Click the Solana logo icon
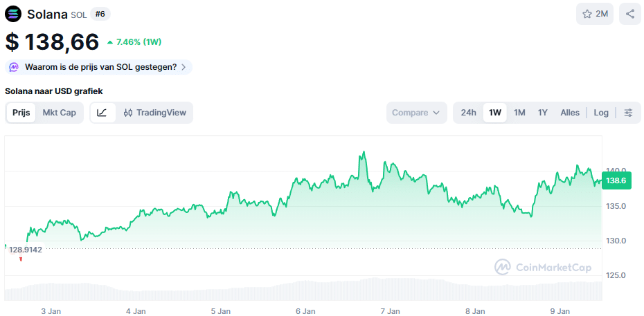Screen dimensions: 644x316 [x=14, y=14]
